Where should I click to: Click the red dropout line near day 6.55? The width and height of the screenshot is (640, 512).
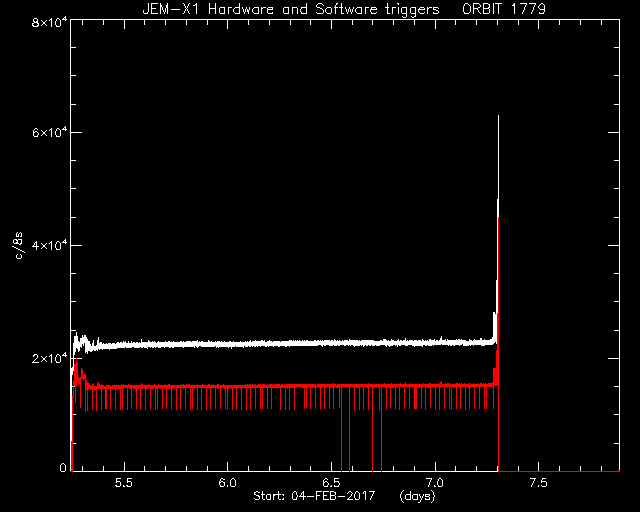coord(342,429)
